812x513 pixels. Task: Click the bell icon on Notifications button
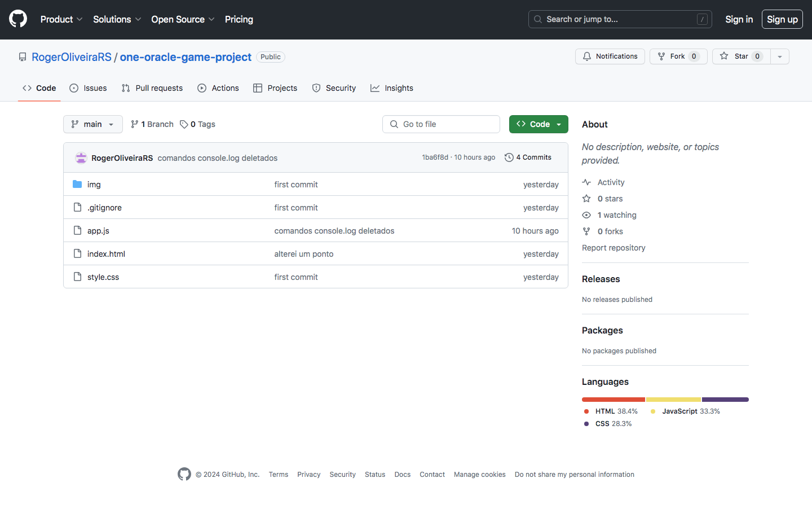[587, 56]
